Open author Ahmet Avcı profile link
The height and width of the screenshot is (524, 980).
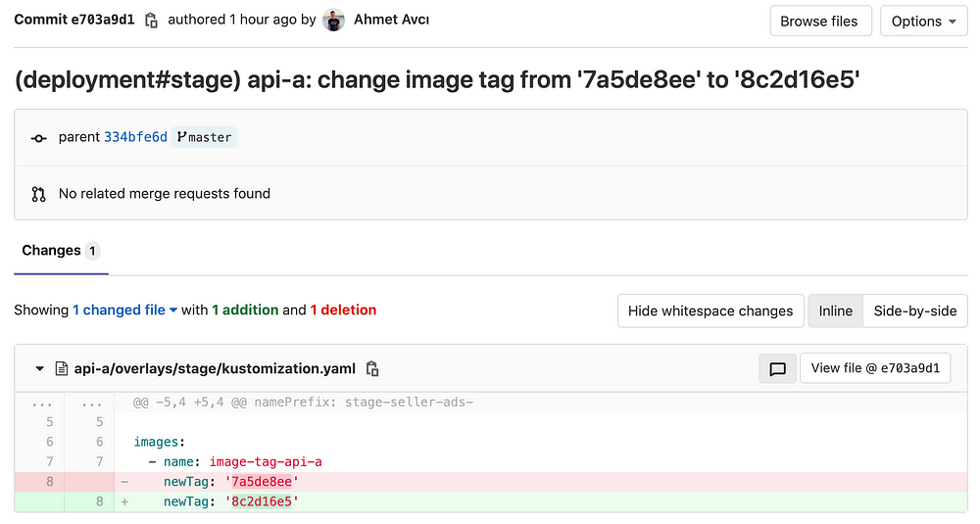[391, 20]
